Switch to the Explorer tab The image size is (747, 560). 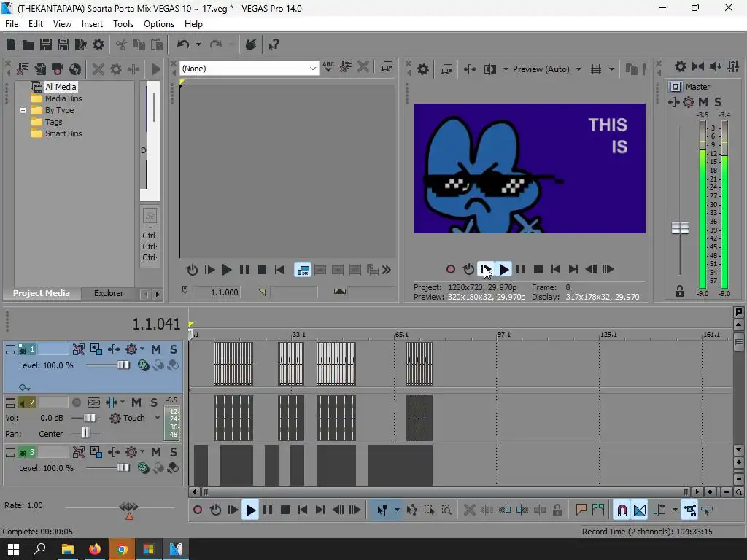click(109, 293)
